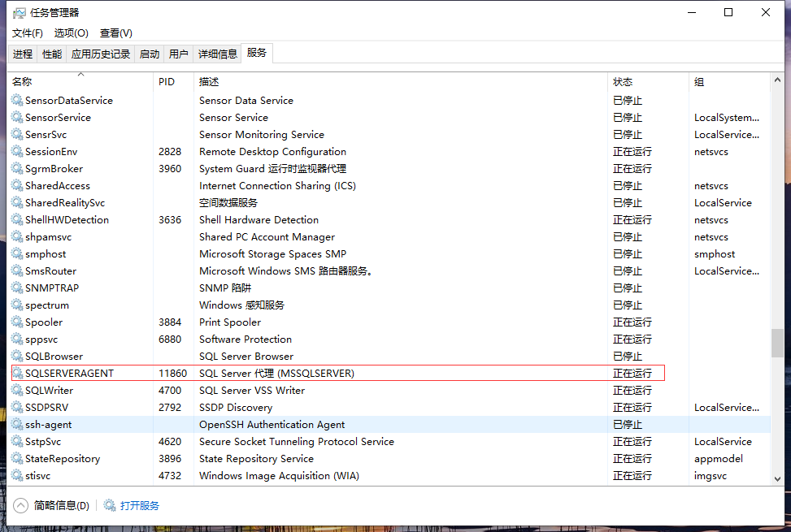Click the imgsvc group cell
The height and width of the screenshot is (532, 791).
click(711, 476)
